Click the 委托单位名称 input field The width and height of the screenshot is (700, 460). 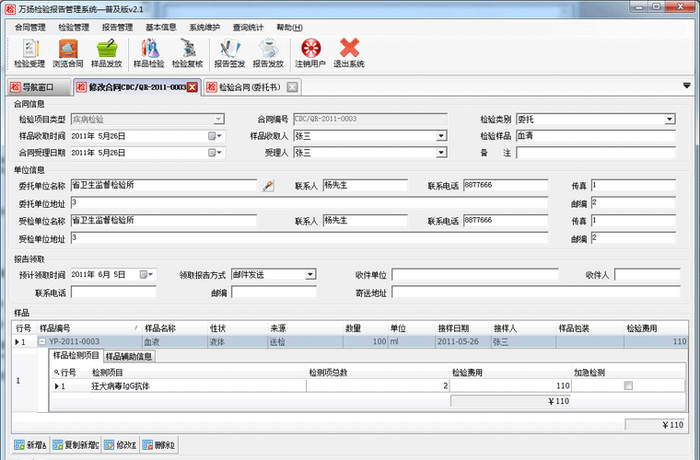[163, 185]
